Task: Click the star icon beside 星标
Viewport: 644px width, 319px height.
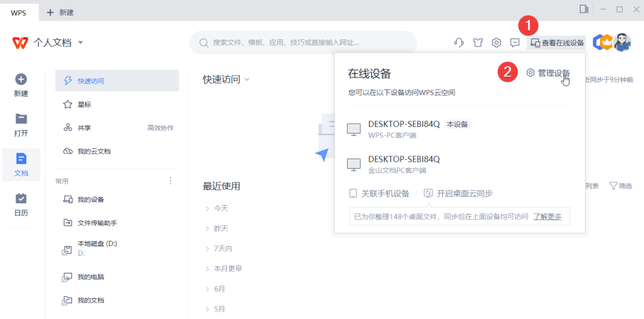Action: tap(68, 105)
